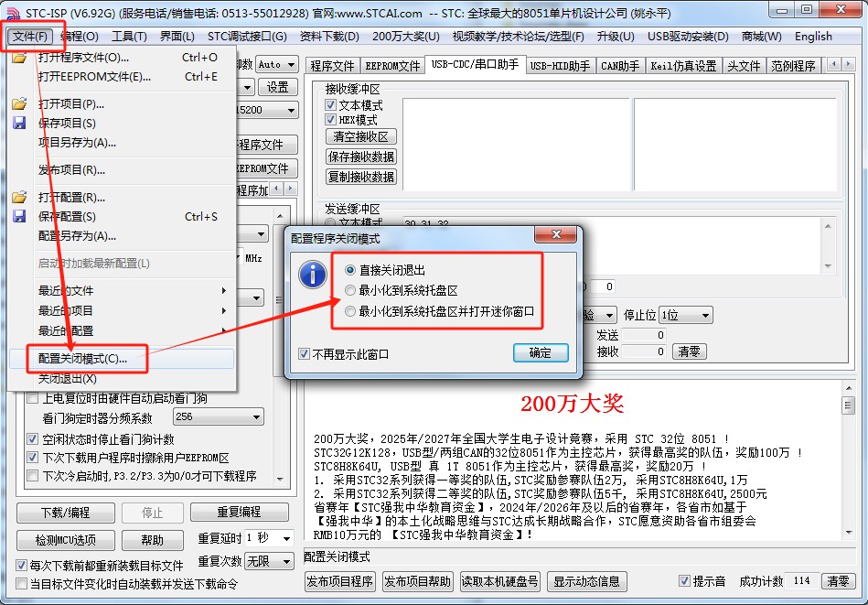Toggle 下次下载用户程序时擦除用户EEPROM区 checkbox
The height and width of the screenshot is (605, 868).
point(33,458)
